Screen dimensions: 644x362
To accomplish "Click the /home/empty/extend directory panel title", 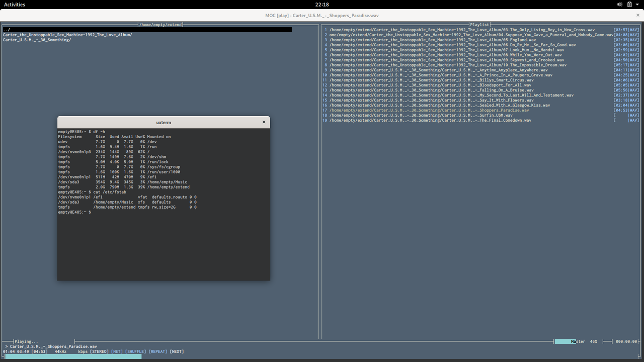I will (160, 25).
